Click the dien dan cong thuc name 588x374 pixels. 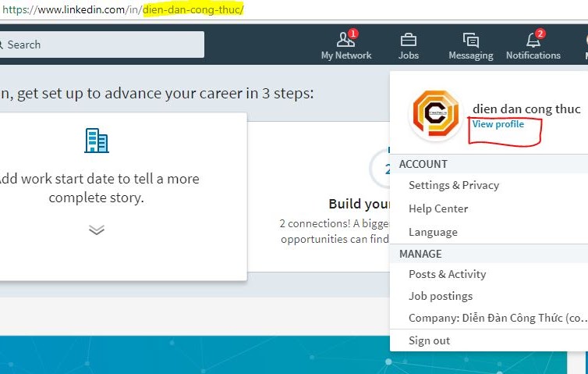click(526, 109)
